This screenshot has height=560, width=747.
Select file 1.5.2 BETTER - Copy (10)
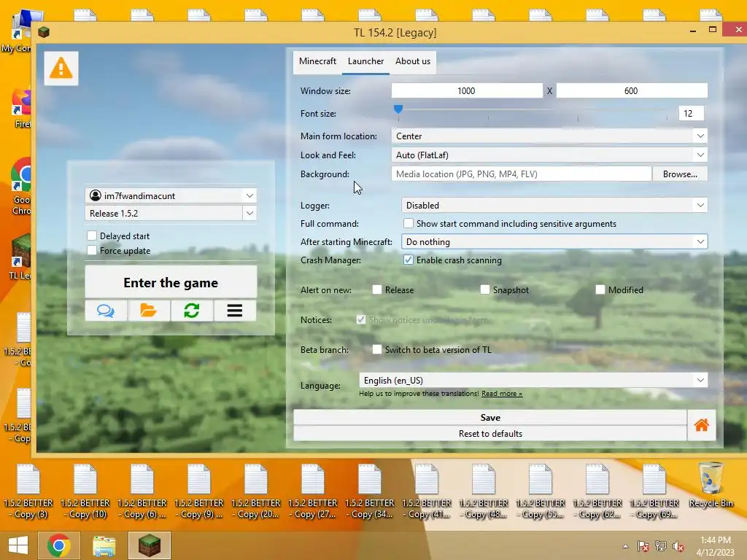(x=85, y=491)
